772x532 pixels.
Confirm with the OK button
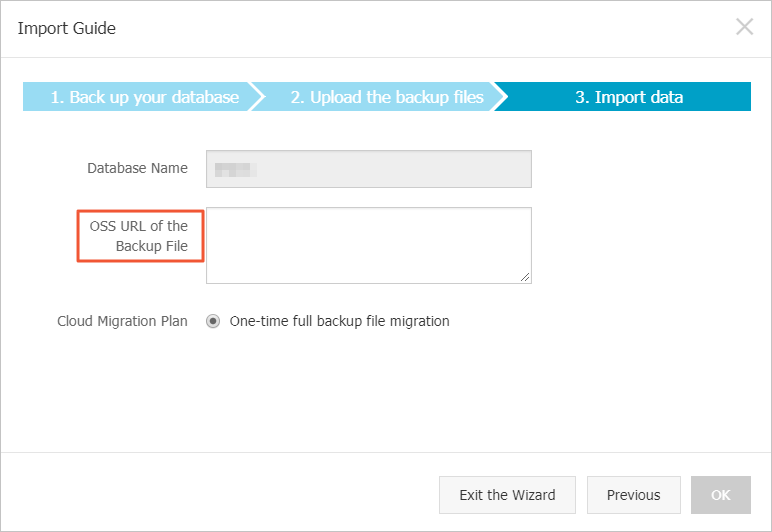[720, 495]
